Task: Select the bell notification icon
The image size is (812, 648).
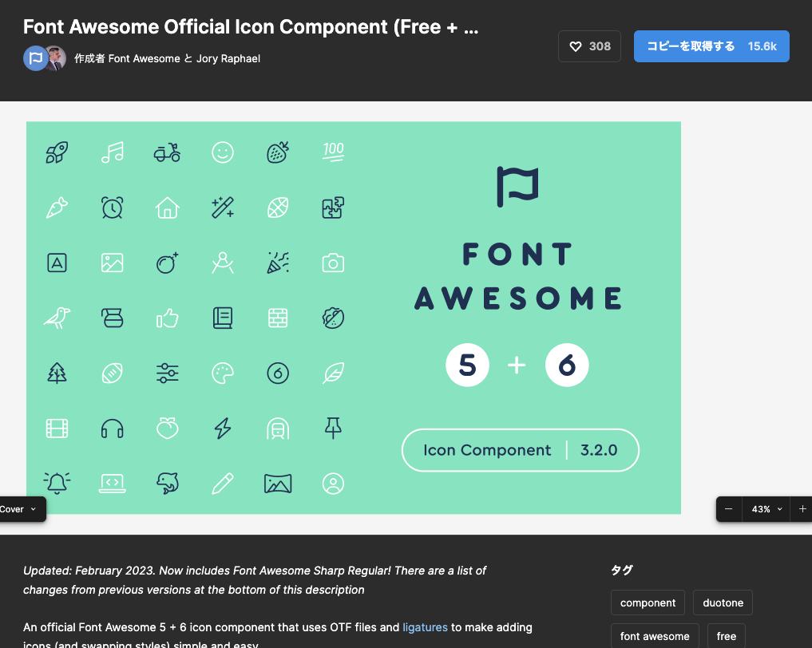Action: [57, 483]
